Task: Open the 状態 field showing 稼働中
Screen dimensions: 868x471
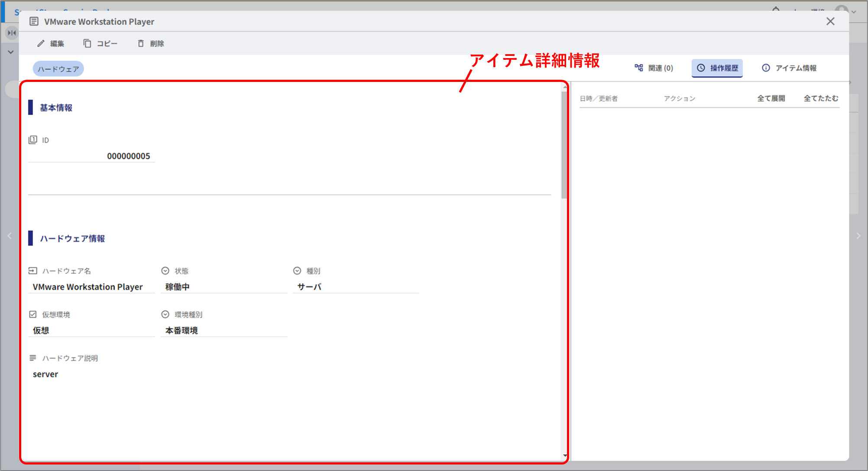Action: point(224,287)
